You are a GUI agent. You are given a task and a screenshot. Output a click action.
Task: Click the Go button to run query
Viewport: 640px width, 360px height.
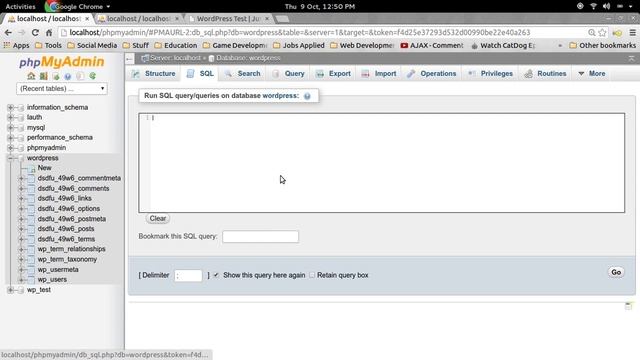click(x=616, y=272)
